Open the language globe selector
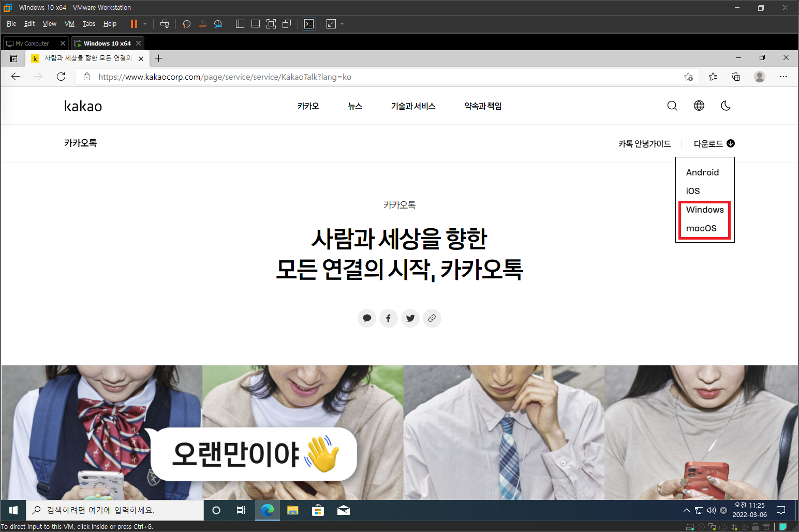The width and height of the screenshot is (799, 532). coord(699,106)
